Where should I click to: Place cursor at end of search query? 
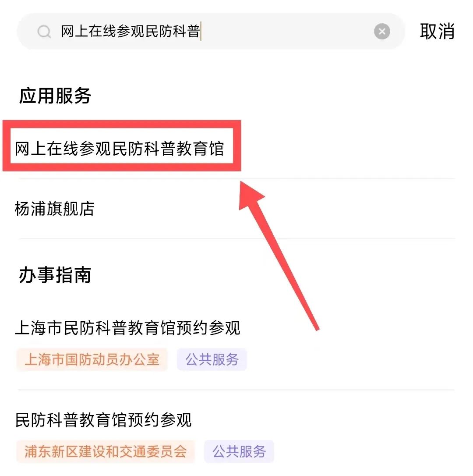pos(201,32)
